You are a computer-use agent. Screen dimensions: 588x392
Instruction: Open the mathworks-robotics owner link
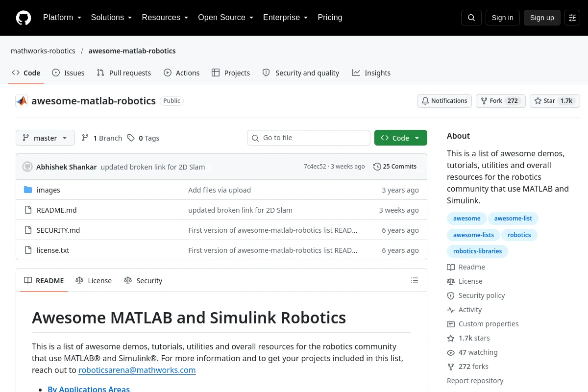[43, 51]
